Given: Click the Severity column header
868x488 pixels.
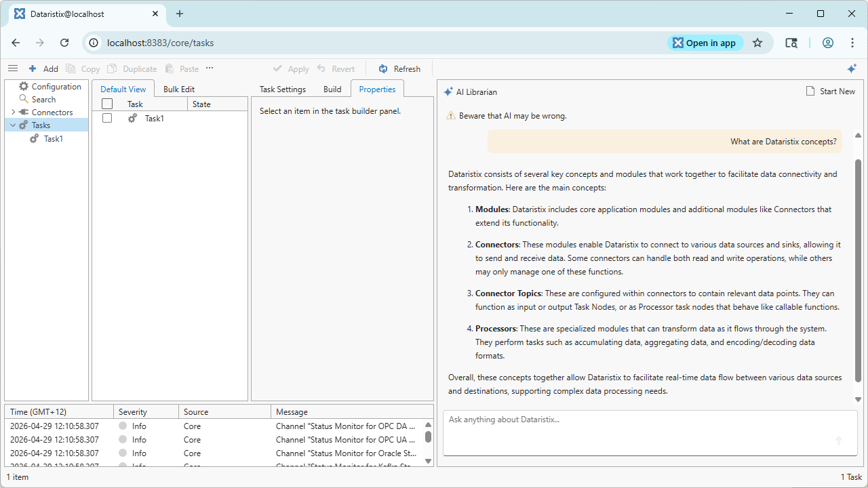Looking at the screenshot, I should point(146,412).
